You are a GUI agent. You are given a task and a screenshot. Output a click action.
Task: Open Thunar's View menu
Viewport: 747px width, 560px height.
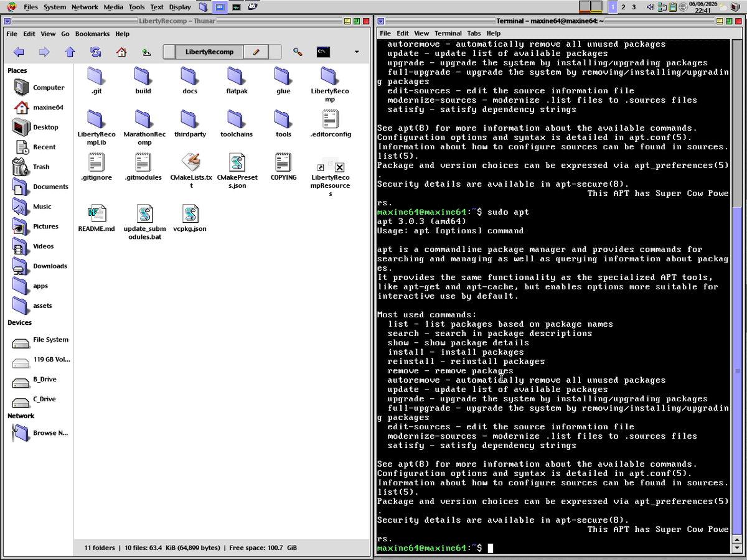coord(48,34)
